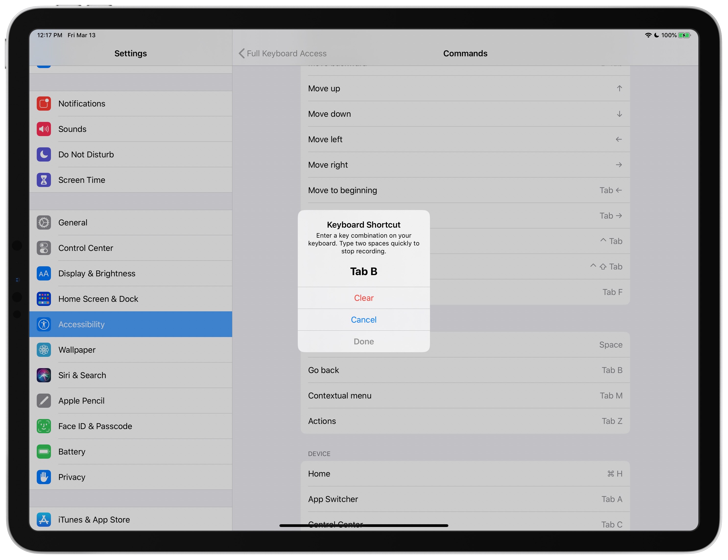The image size is (728, 560).
Task: Click the Tab F shortcut value
Action: tap(612, 292)
